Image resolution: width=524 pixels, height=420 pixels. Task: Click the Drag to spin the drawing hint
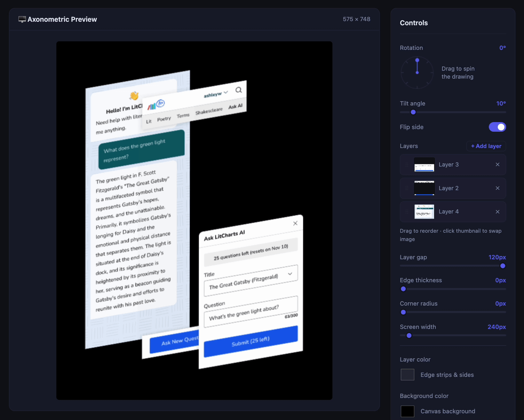[458, 73]
